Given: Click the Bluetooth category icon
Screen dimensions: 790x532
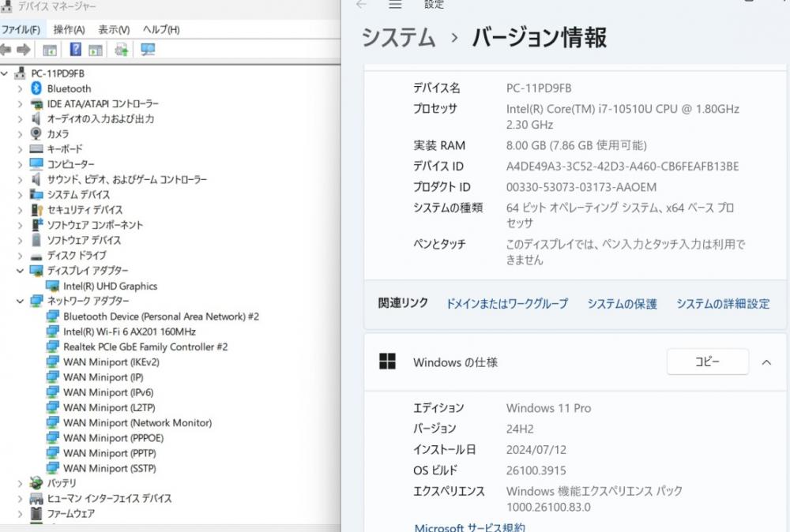Looking at the screenshot, I should [36, 88].
